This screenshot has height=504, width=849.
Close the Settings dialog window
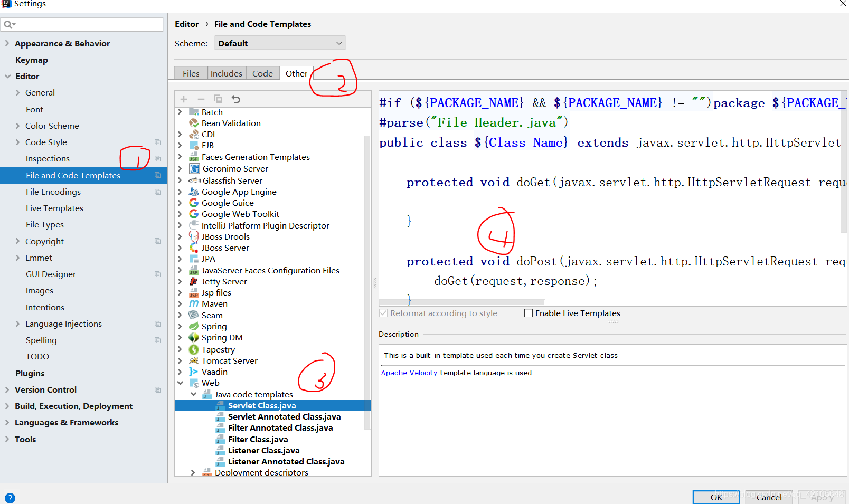click(843, 4)
